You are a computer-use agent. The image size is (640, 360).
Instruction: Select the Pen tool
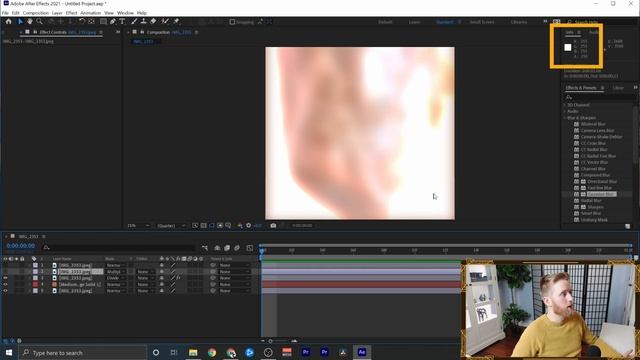pos(113,22)
